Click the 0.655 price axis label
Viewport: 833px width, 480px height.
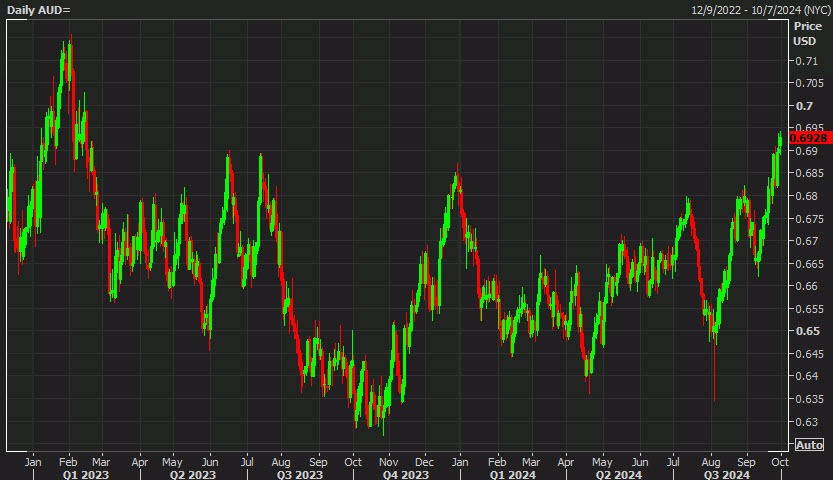pyautogui.click(x=809, y=308)
